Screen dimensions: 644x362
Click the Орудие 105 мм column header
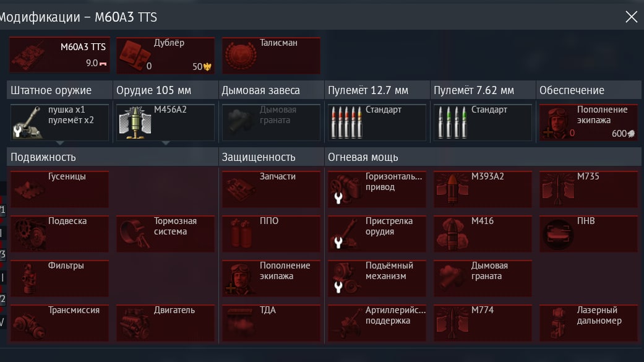(165, 90)
